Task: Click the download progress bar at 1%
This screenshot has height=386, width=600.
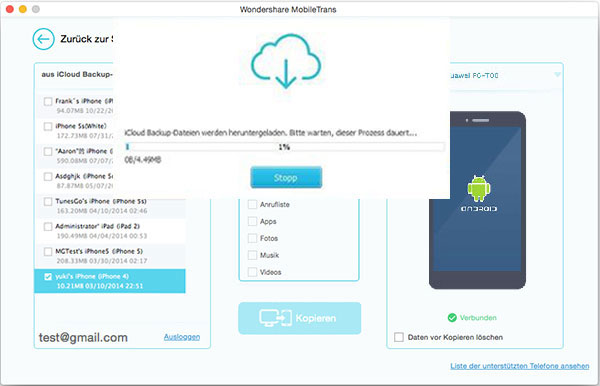Action: pyautogui.click(x=285, y=147)
